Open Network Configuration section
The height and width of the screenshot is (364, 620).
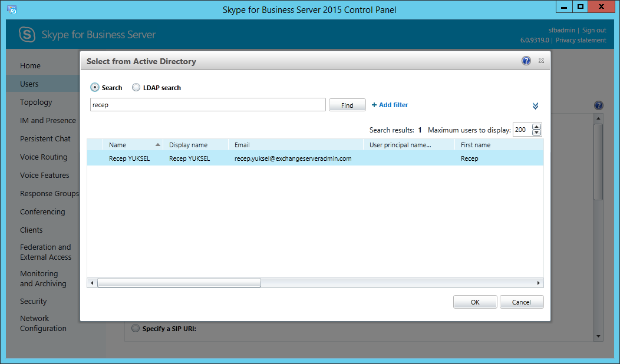point(43,323)
